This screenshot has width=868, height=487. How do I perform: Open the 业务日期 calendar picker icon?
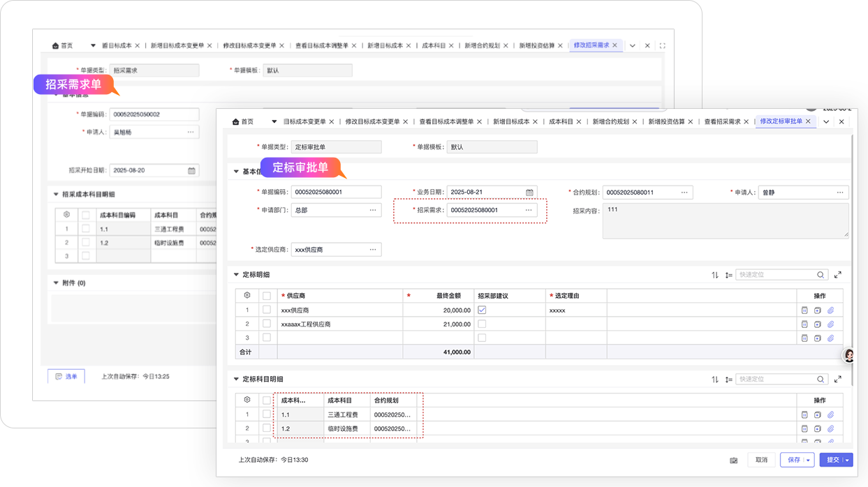(529, 193)
